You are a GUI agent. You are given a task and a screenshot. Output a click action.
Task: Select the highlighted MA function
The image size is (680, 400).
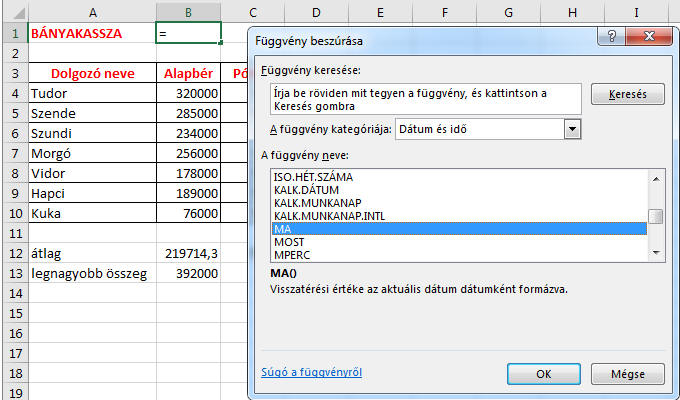(x=458, y=229)
